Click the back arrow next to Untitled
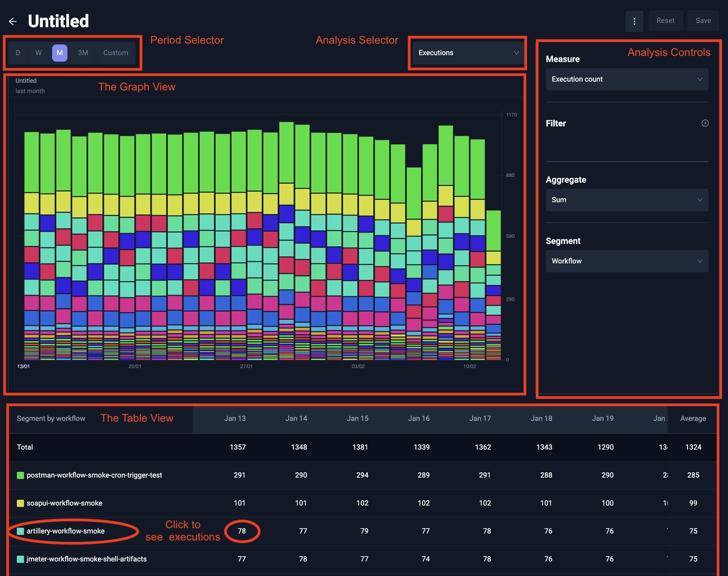This screenshot has width=728, height=576. (13, 21)
